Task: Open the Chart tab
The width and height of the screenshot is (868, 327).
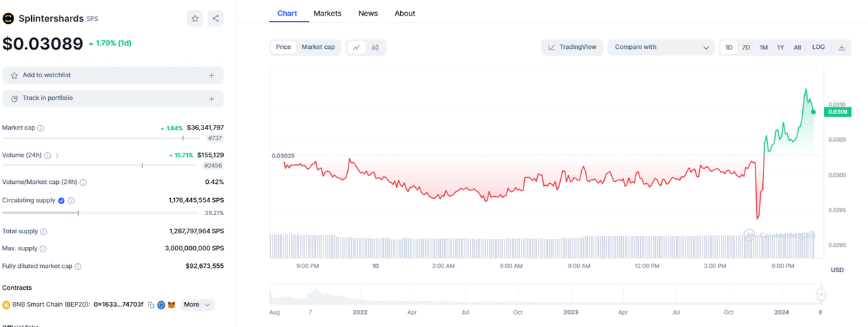Action: click(x=288, y=14)
